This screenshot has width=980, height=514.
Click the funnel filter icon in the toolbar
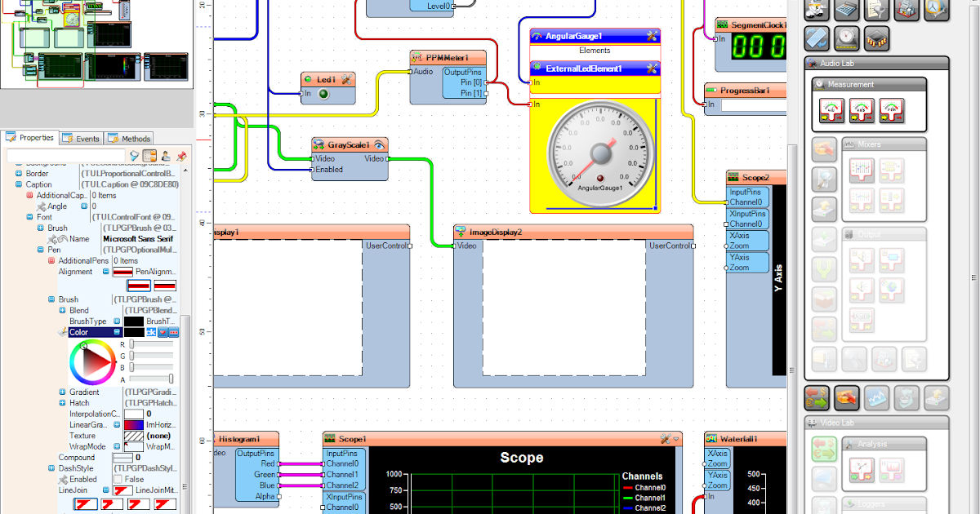click(875, 8)
